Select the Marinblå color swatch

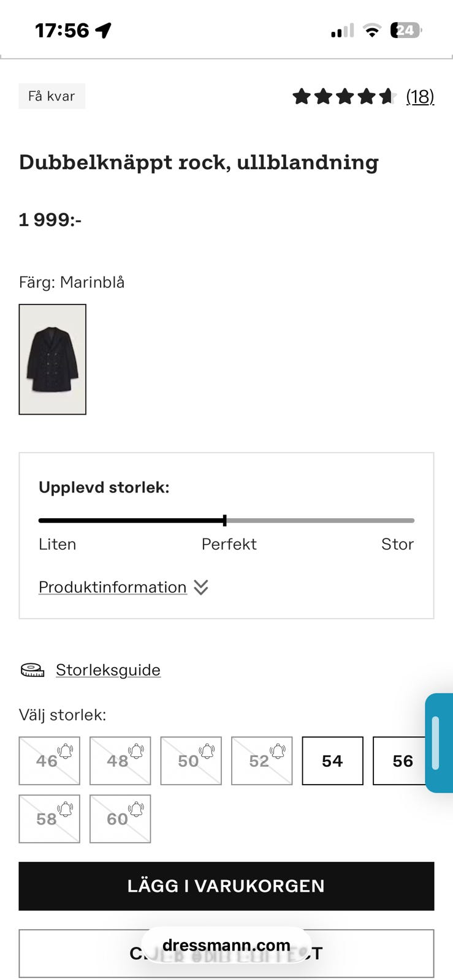tap(53, 359)
